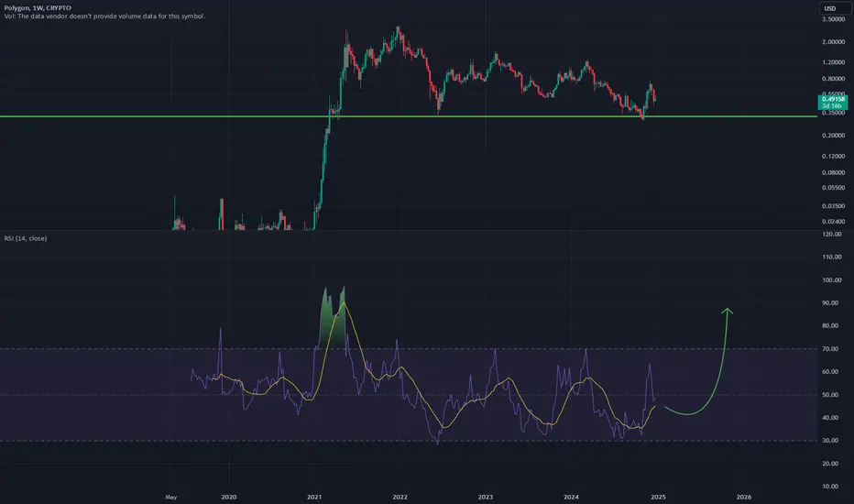Click the Polygon, 1W, CRYPTO symbol title
The width and height of the screenshot is (854, 504).
coord(37,8)
